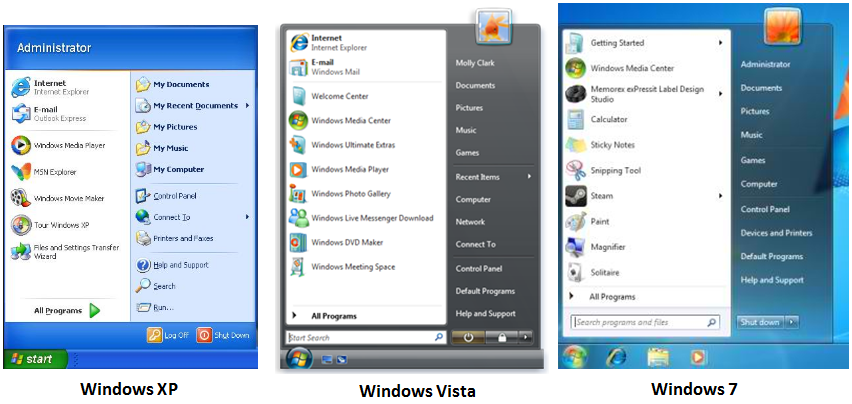This screenshot has height=404, width=852.
Task: Click Vista user account picture
Action: 493,27
